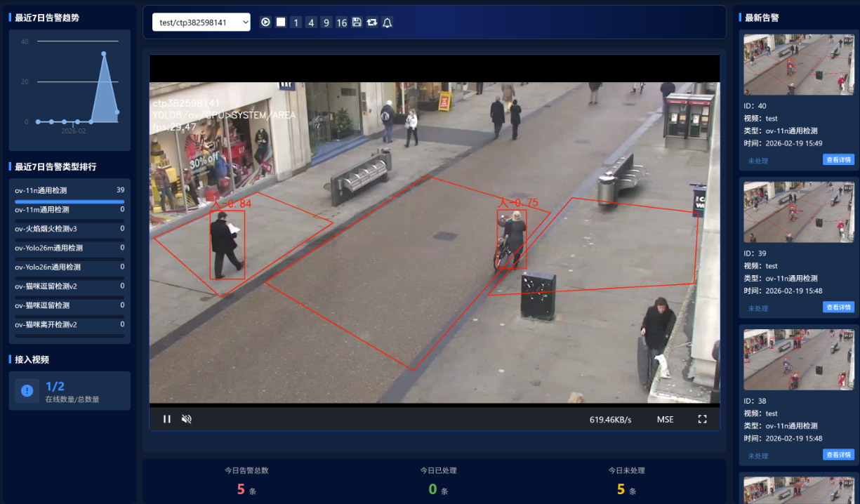860x504 pixels.
Task: Click the white stop square icon
Action: (281, 22)
